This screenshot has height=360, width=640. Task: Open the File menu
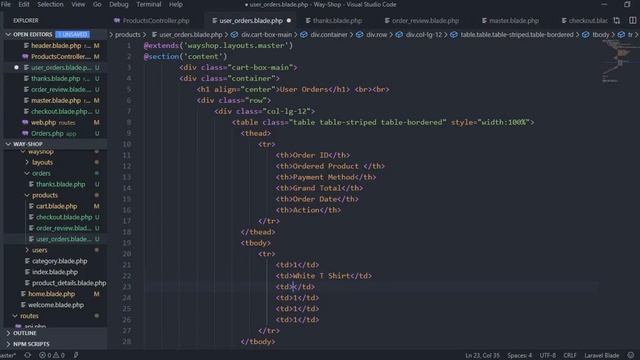point(5,4)
